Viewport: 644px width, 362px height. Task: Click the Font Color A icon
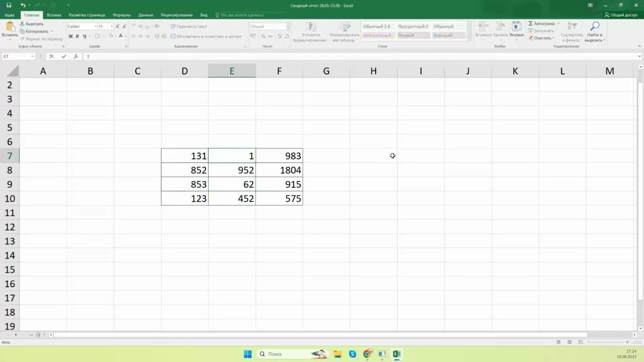pos(121,36)
